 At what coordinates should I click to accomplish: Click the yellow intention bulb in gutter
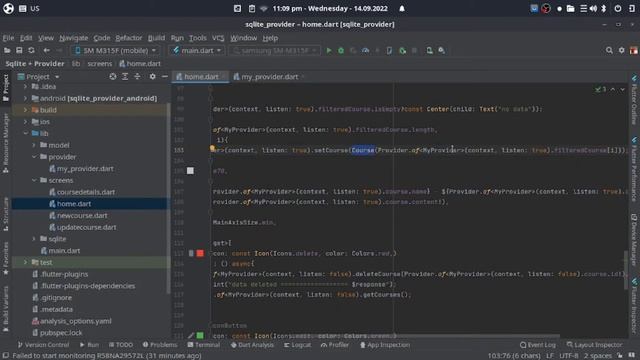[212, 149]
